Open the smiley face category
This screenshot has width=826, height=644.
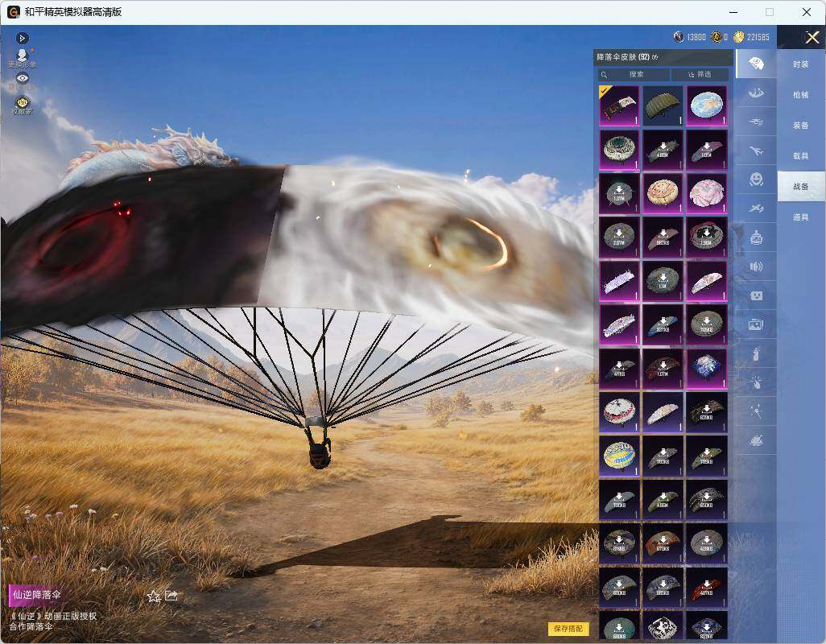[x=756, y=180]
